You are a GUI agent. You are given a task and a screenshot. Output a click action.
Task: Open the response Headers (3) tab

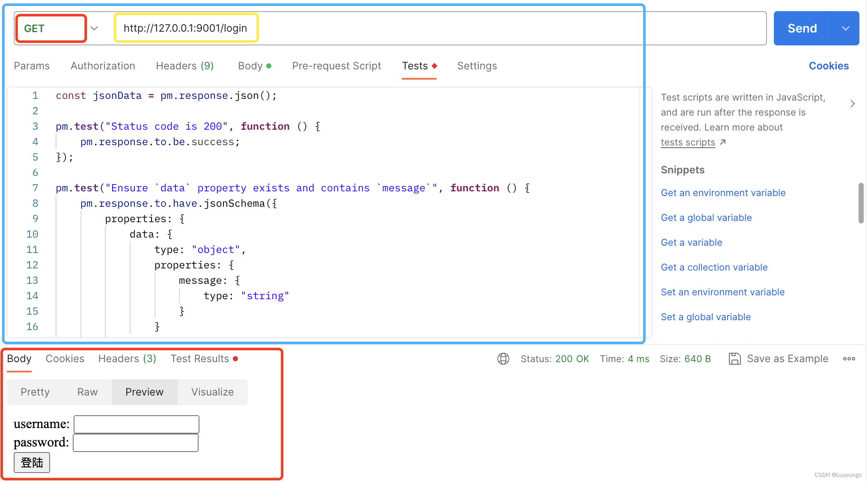pos(127,359)
